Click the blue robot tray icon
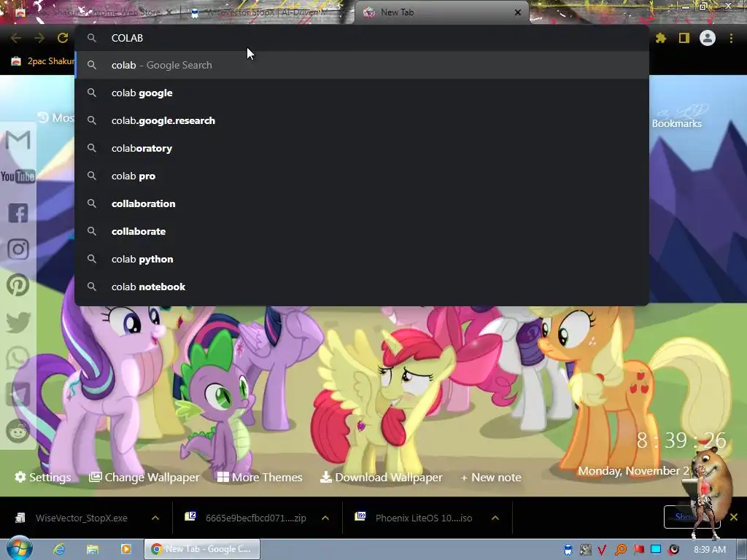747x560 pixels. pyautogui.click(x=568, y=550)
